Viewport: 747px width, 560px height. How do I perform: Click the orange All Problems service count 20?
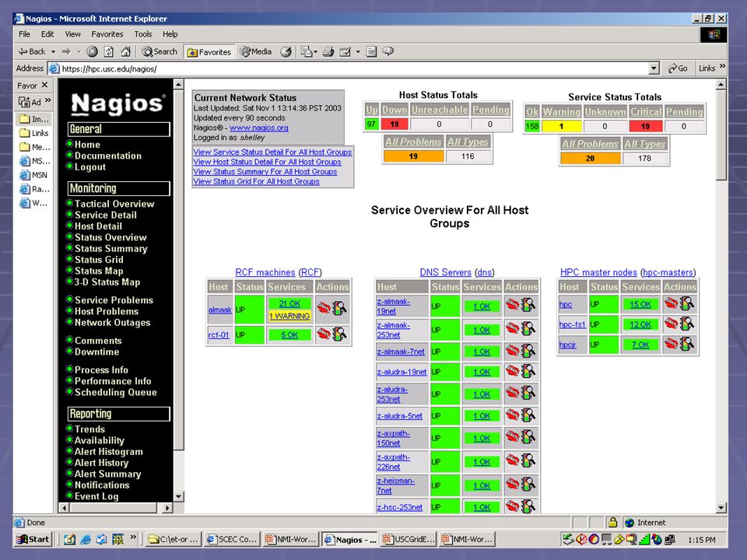(591, 159)
